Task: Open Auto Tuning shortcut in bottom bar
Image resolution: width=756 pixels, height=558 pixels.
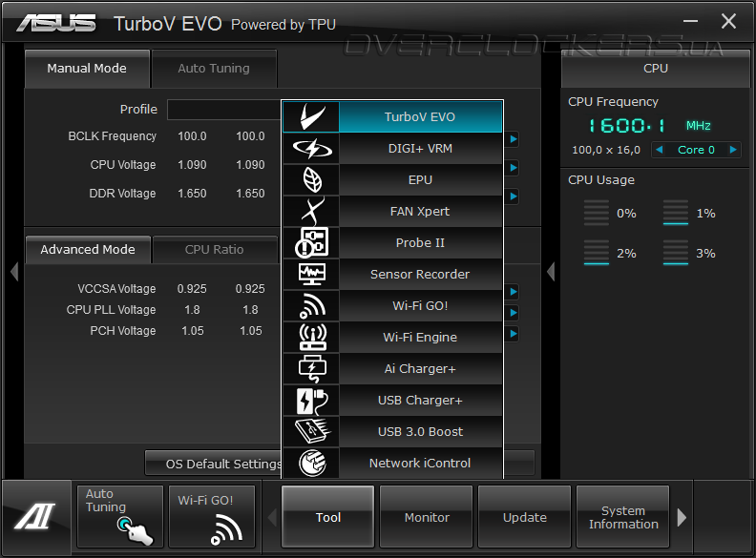Action: pos(120,517)
